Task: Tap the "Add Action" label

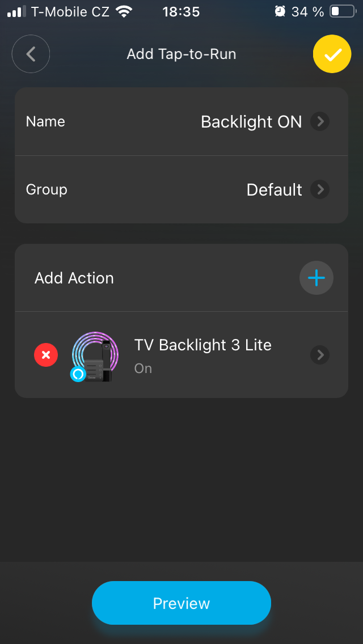Action: pos(74,278)
